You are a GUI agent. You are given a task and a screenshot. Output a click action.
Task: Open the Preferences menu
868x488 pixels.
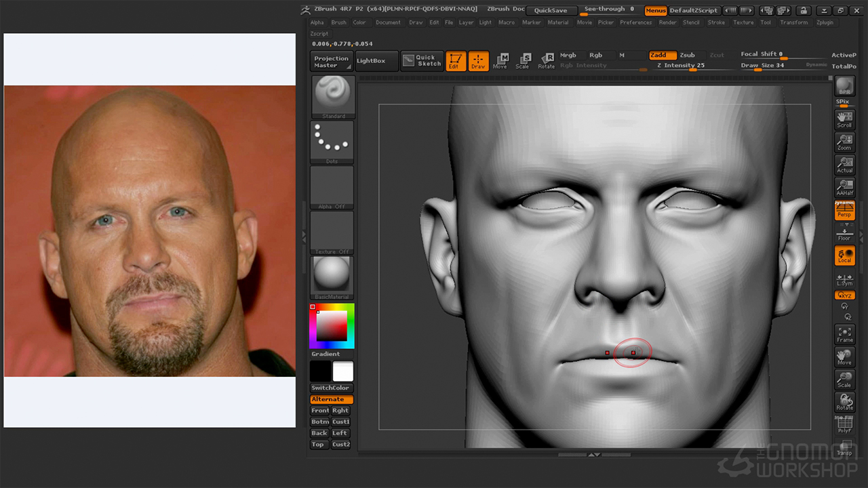point(635,22)
